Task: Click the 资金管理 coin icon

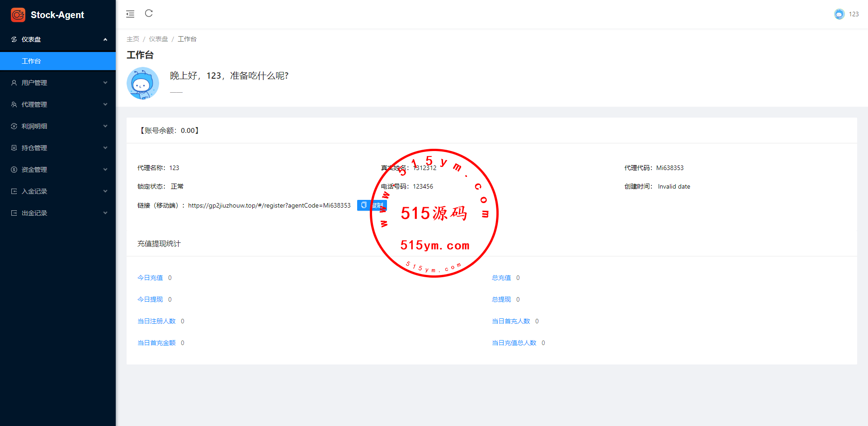Action: [x=14, y=170]
